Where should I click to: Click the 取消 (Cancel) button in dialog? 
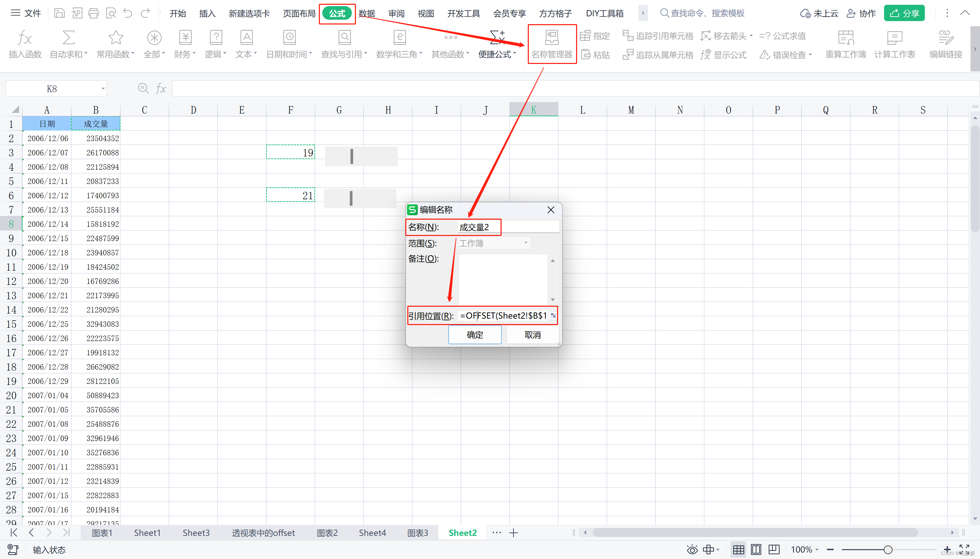tap(533, 335)
